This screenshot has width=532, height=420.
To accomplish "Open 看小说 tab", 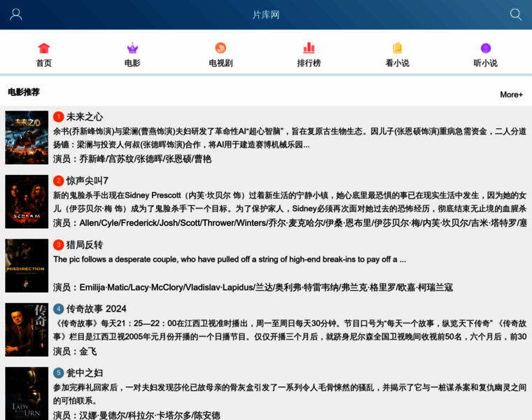I will click(398, 63).
